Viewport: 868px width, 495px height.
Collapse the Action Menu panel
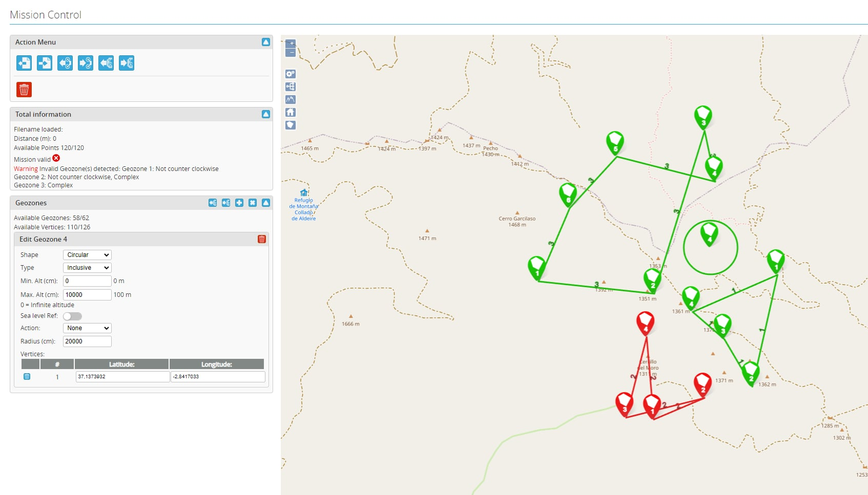266,42
